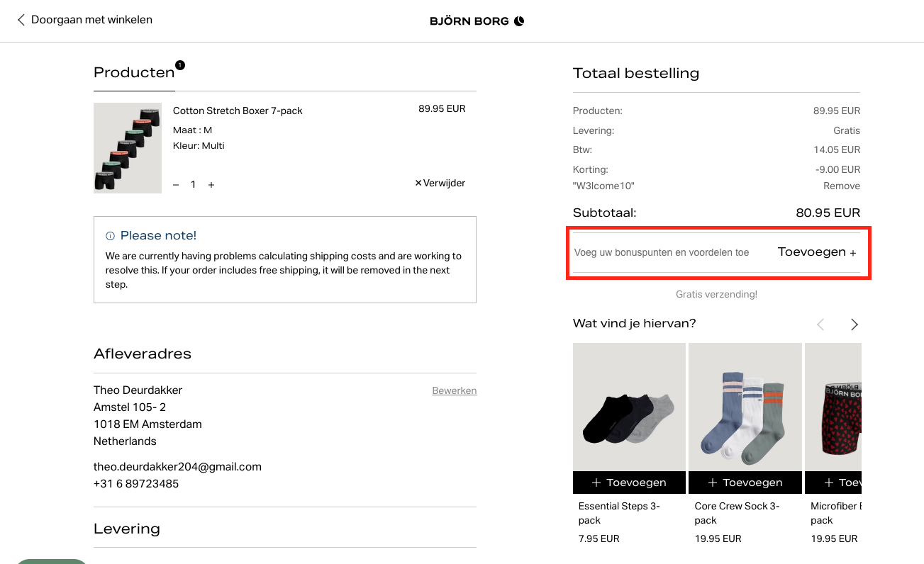Open Cotton Stretch Boxer 7-pack title
This screenshot has width=924, height=564.
coord(238,111)
